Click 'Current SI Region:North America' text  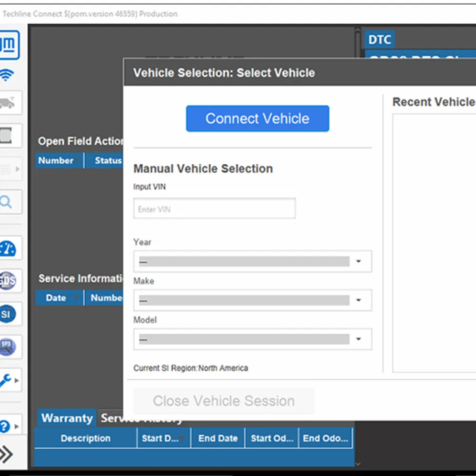click(x=191, y=368)
